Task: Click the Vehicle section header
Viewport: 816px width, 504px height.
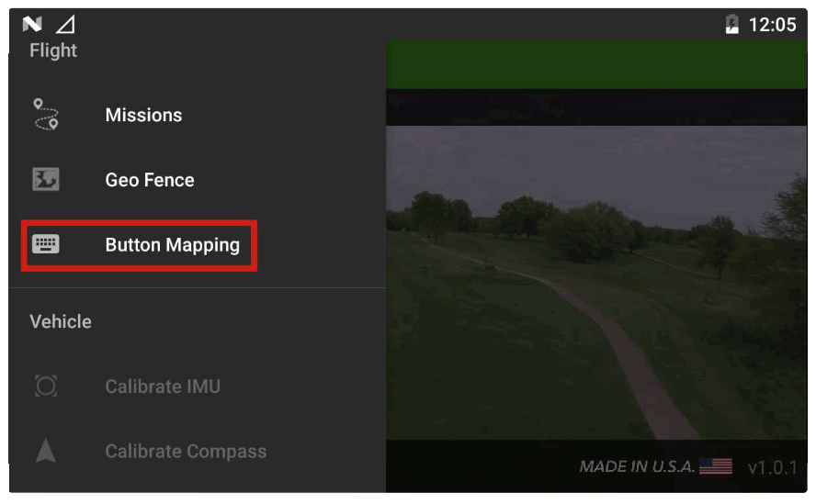Action: (61, 321)
